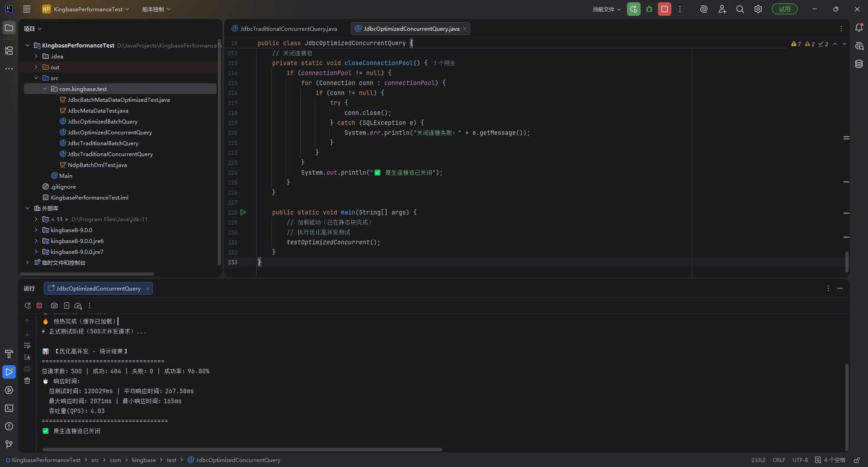Screen dimensions: 868x467
Task: Click the 试用 trial button
Action: tap(784, 9)
